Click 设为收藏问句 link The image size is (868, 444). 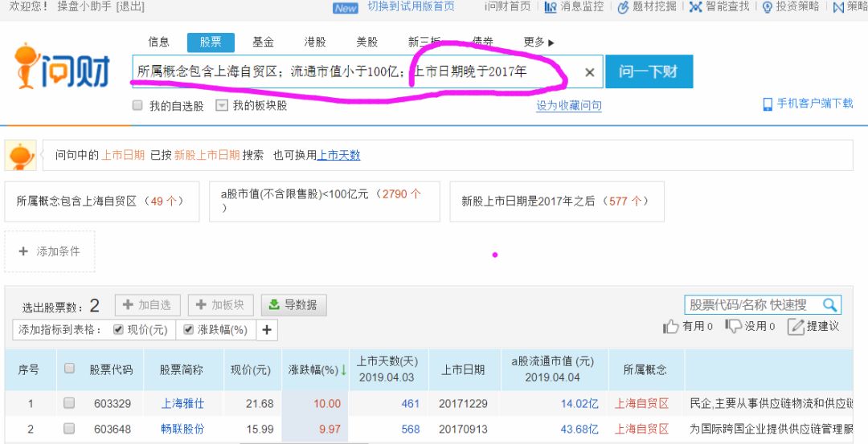(x=569, y=106)
